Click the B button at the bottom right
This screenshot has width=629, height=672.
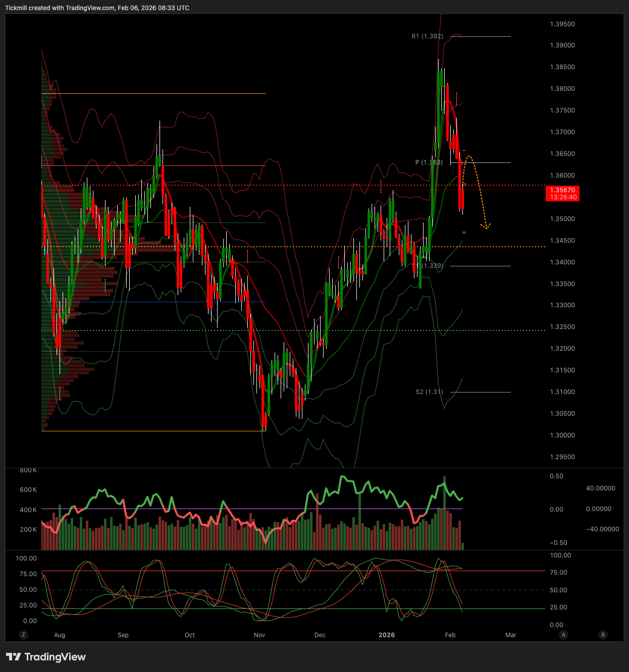point(603,635)
